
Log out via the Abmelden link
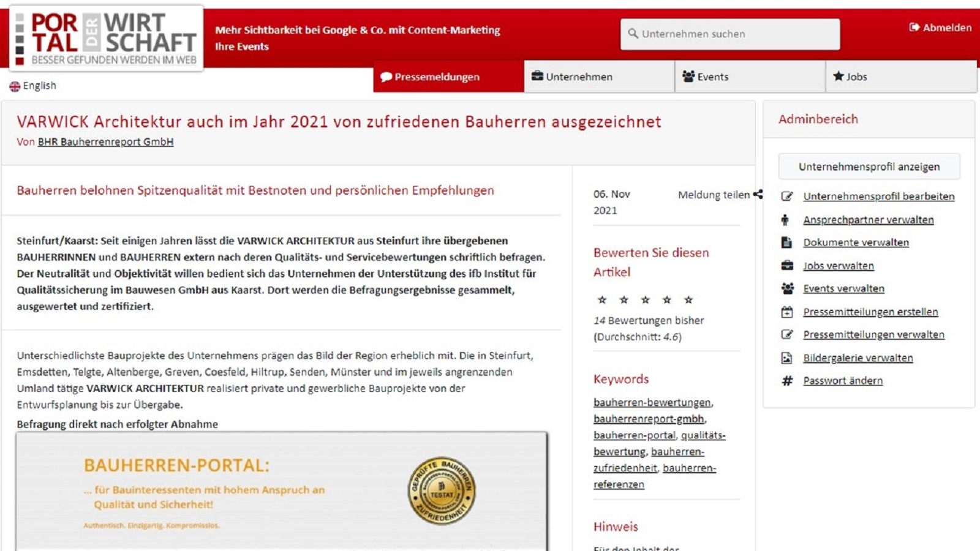947,28
